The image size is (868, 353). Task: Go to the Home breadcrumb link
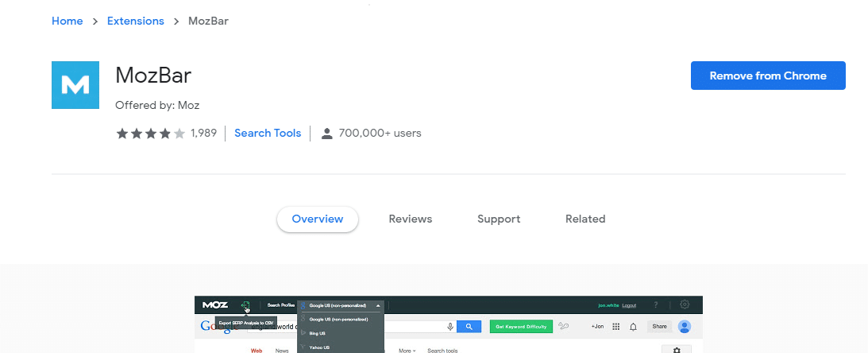pos(67,21)
